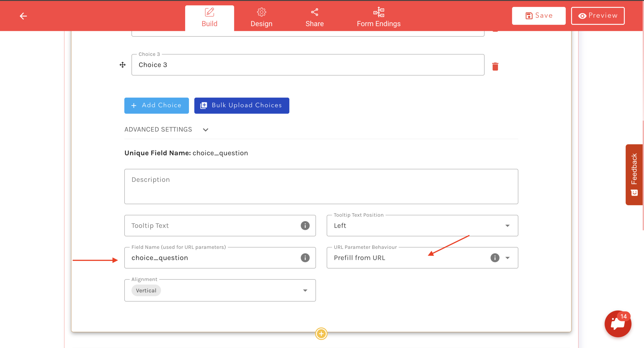Switch to the Share tab
The height and width of the screenshot is (348, 644).
pos(314,18)
